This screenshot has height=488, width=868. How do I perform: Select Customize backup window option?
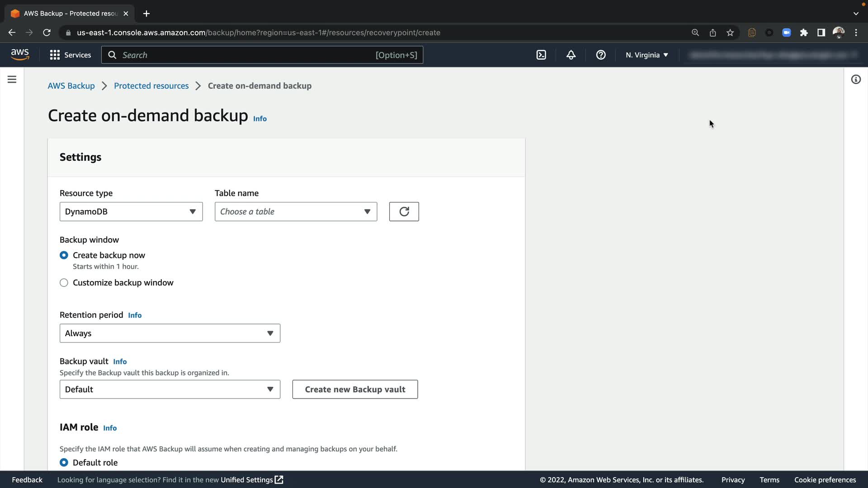coord(64,283)
